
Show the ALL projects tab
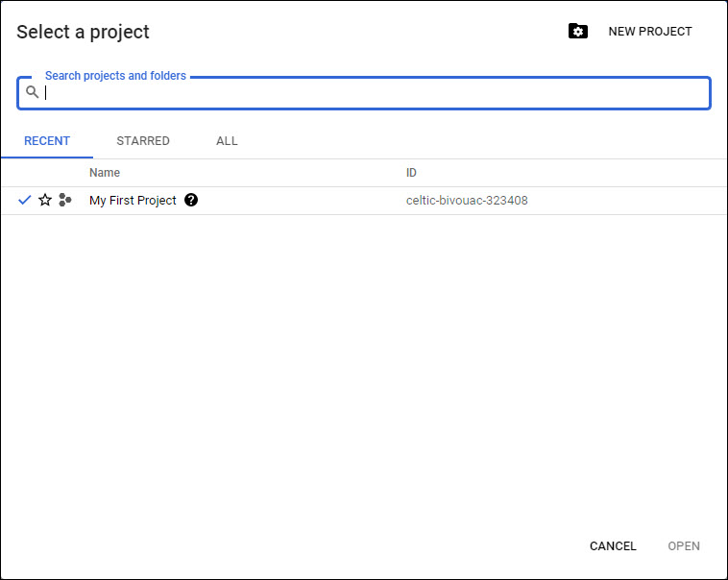[227, 141]
